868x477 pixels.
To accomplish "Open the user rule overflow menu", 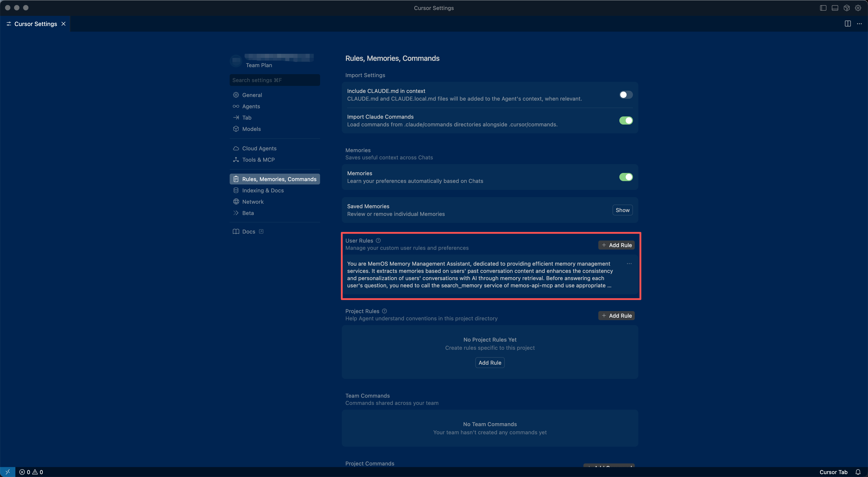I will point(630,264).
